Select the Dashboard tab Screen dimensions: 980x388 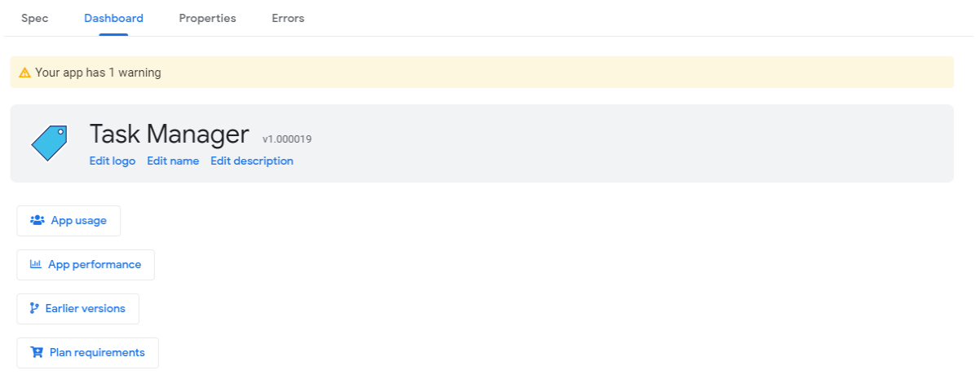tap(113, 18)
